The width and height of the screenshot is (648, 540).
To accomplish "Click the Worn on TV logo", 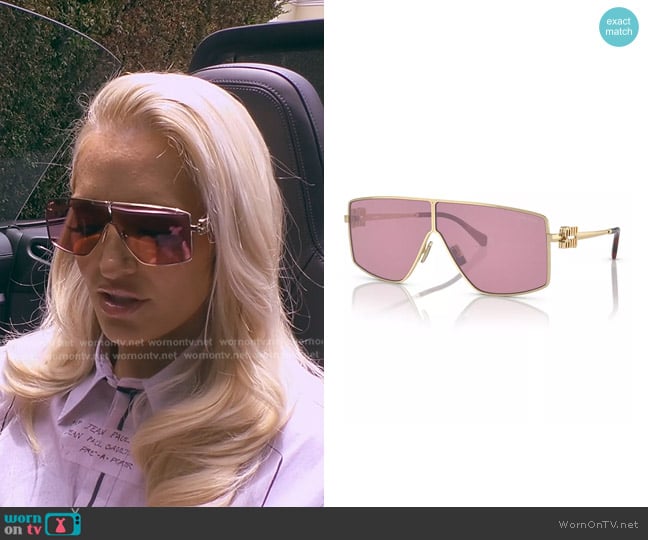I will pyautogui.click(x=43, y=523).
